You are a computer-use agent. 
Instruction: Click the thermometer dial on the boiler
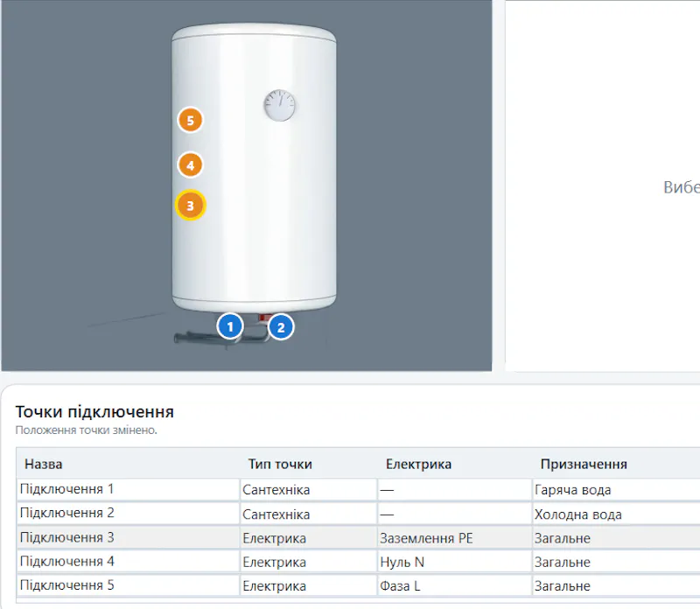click(x=279, y=105)
